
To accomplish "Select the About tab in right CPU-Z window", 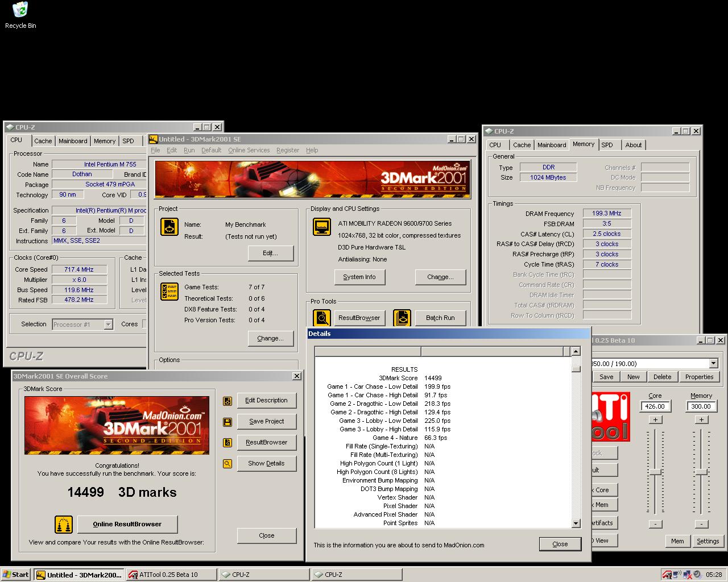I will tap(634, 145).
